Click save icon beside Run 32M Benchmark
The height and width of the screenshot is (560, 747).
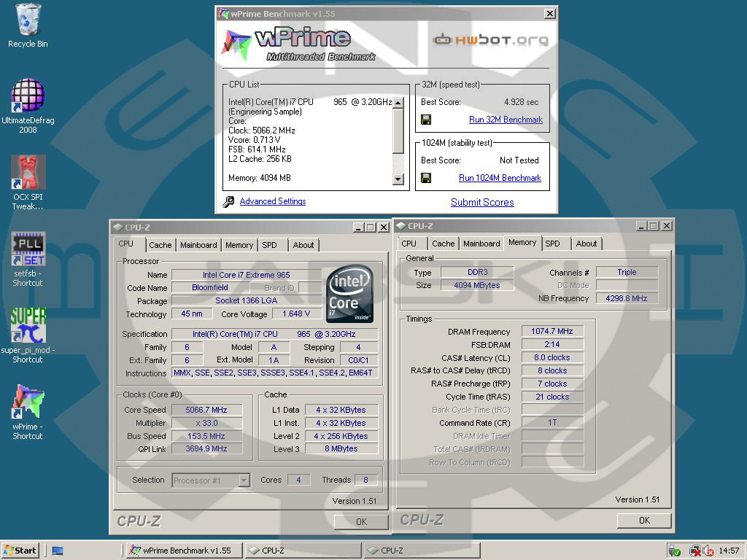pyautogui.click(x=426, y=120)
